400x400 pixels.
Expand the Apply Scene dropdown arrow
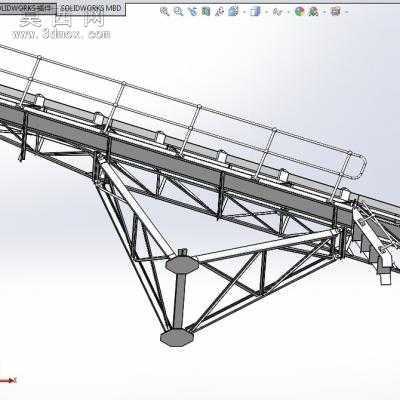tap(324, 12)
